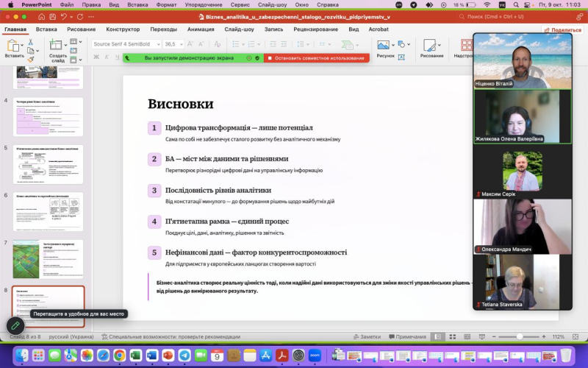Click the Decrease indent icon
588x368 pixels.
[273, 44]
